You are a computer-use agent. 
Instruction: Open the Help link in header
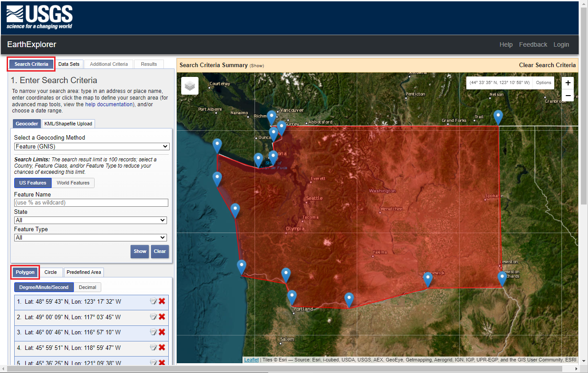pos(506,44)
